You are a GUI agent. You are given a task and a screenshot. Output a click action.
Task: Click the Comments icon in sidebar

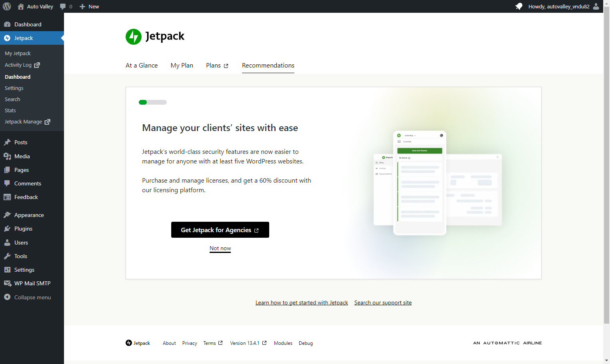pos(7,183)
